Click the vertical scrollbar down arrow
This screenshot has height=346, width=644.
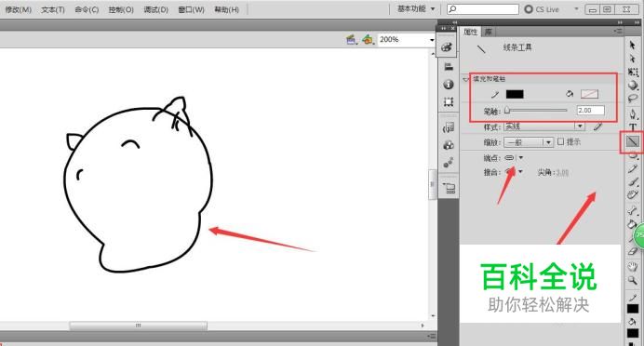point(433,315)
